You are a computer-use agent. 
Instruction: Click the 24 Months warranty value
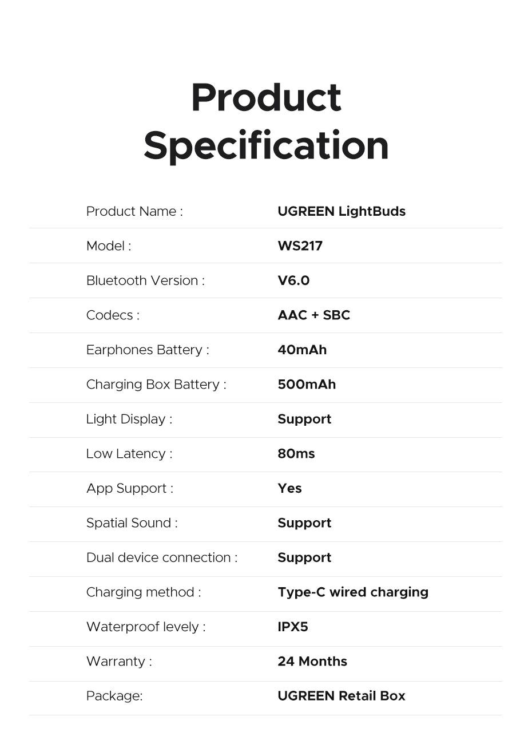(312, 662)
